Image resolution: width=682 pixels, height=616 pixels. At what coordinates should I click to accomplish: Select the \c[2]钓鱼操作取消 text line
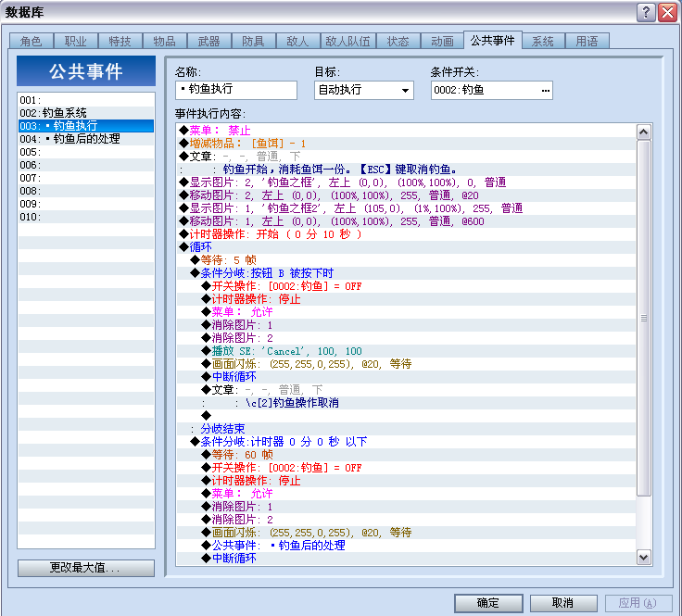click(x=406, y=403)
